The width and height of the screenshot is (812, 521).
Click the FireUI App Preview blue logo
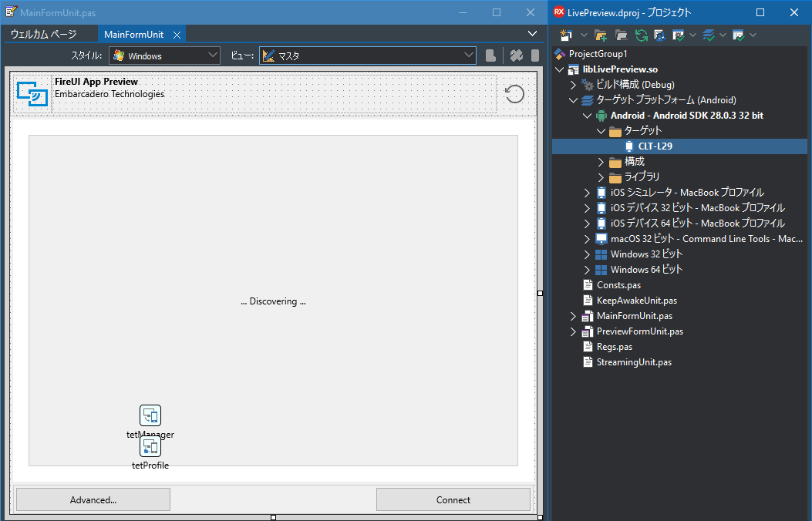point(32,94)
